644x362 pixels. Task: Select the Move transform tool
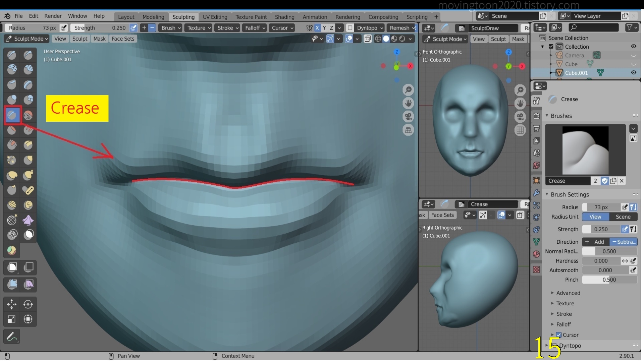12,304
